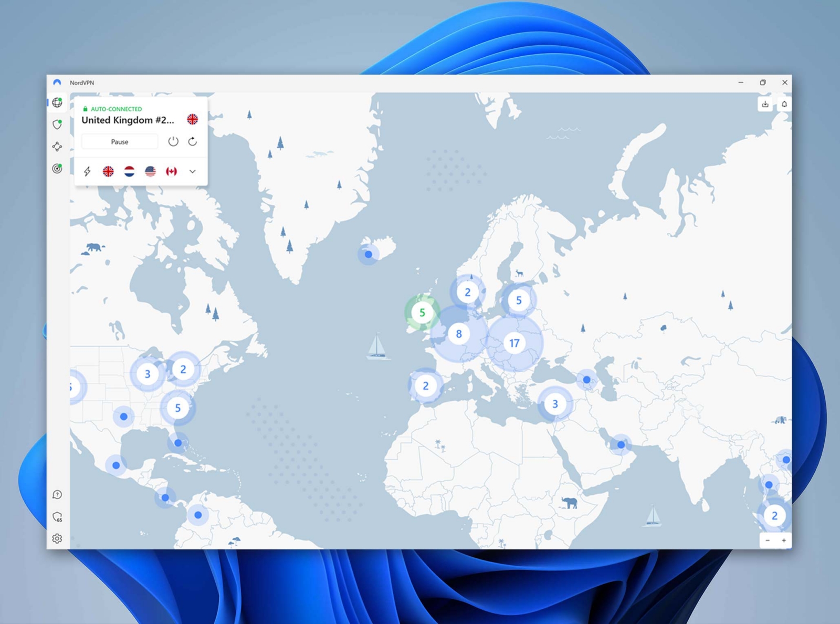Open the security score shield icon
This screenshot has height=624, width=840.
click(x=57, y=517)
